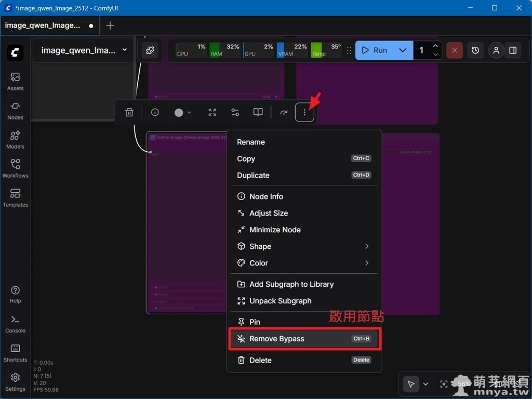
Task: Open the queue history icon
Action: point(475,50)
